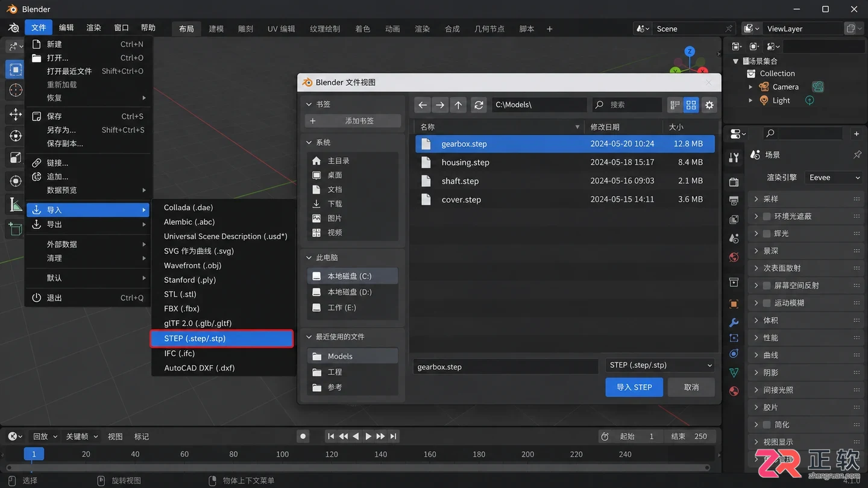Navigate to parent directory arrow

pyautogui.click(x=459, y=105)
